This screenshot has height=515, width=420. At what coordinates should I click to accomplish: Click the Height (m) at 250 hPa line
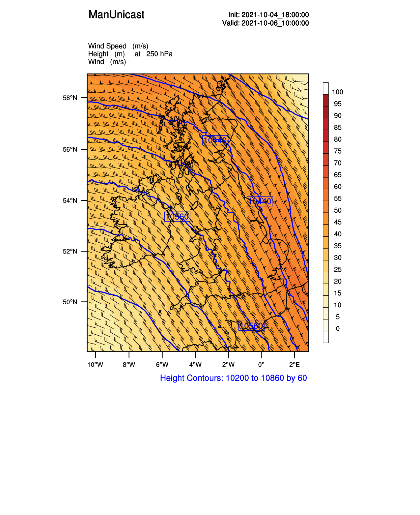130,54
